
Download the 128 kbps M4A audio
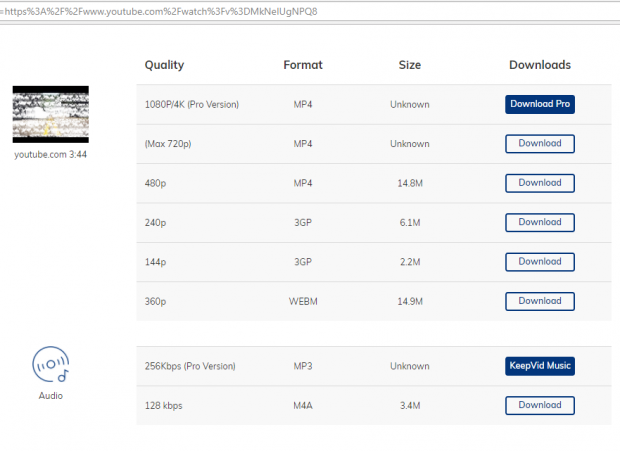pos(540,405)
